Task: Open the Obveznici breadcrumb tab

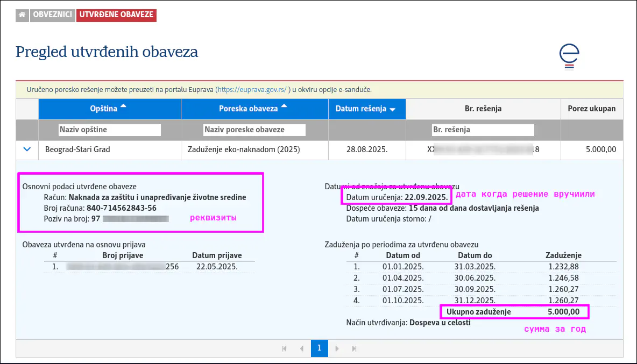Action: 52,15
